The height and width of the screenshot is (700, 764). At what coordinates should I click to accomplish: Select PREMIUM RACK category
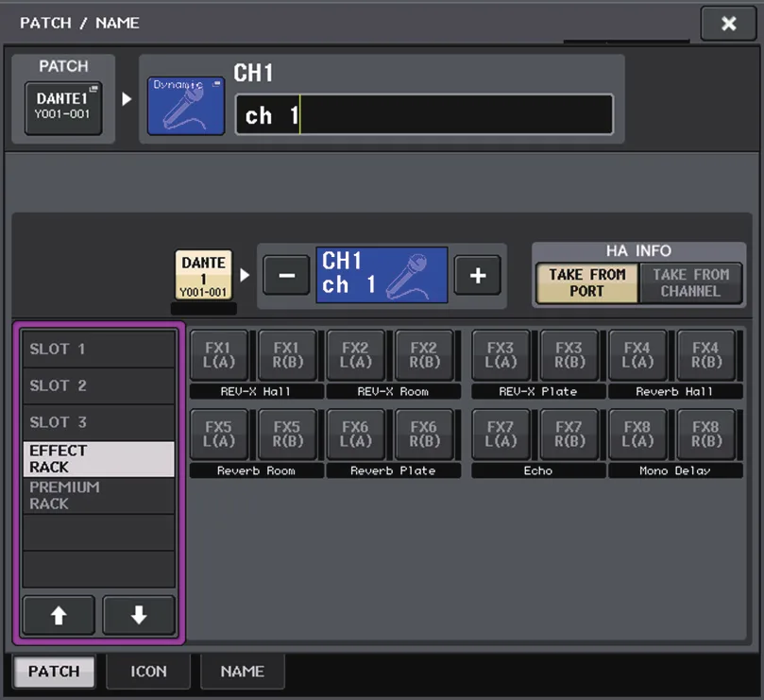[x=98, y=495]
